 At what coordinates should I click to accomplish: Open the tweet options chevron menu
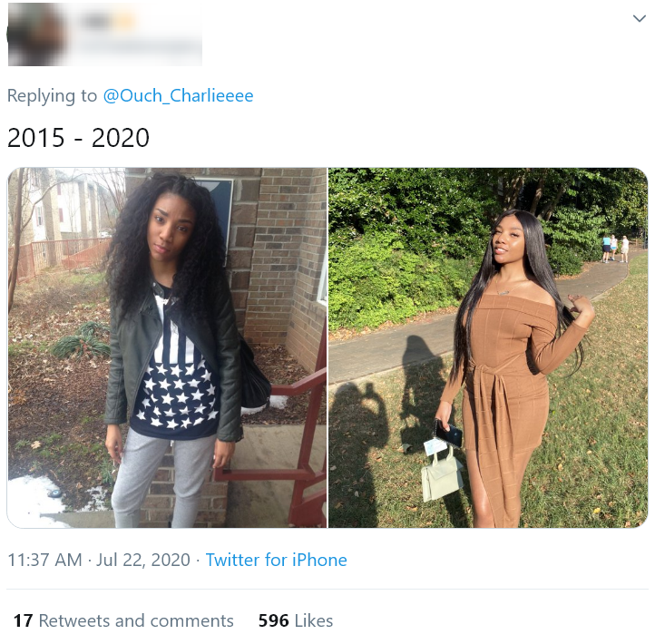tap(640, 18)
